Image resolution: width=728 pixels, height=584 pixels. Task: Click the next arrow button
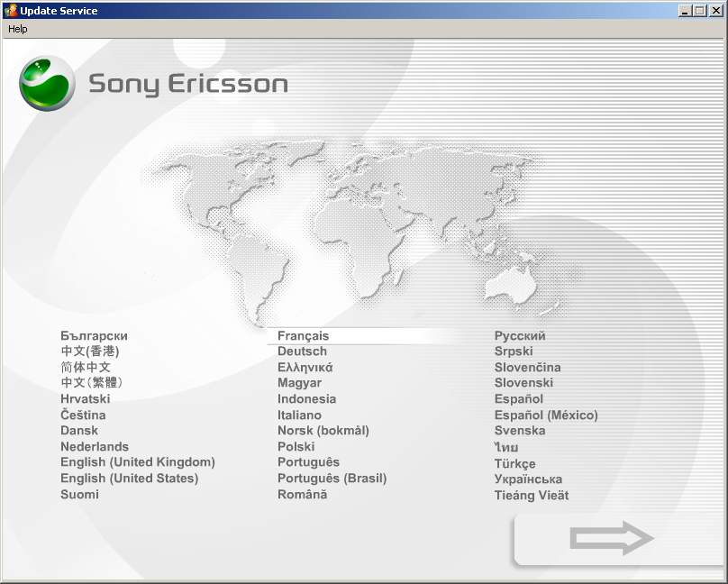click(612, 538)
